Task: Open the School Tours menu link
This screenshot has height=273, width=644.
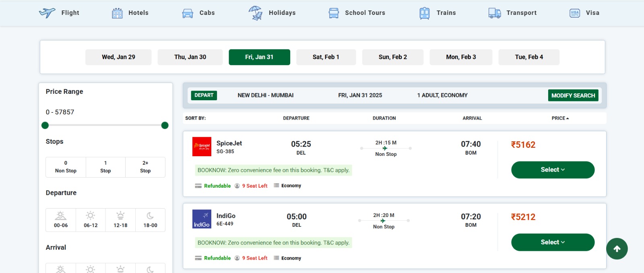Action: 365,13
